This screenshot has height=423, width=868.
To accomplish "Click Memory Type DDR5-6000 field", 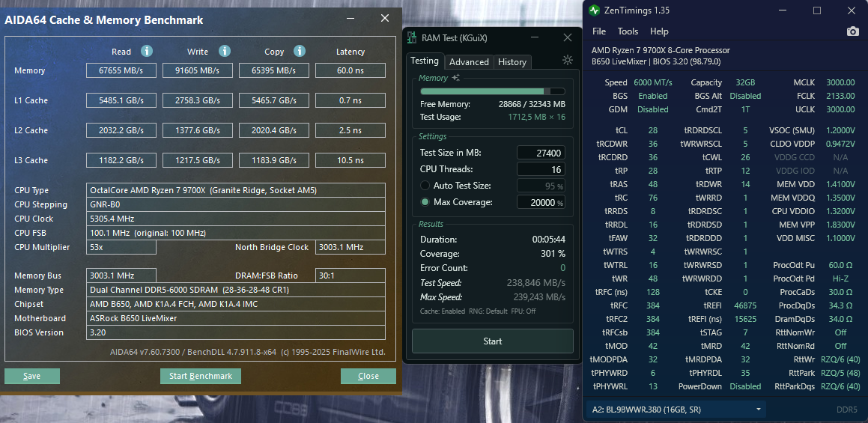I will coord(236,290).
